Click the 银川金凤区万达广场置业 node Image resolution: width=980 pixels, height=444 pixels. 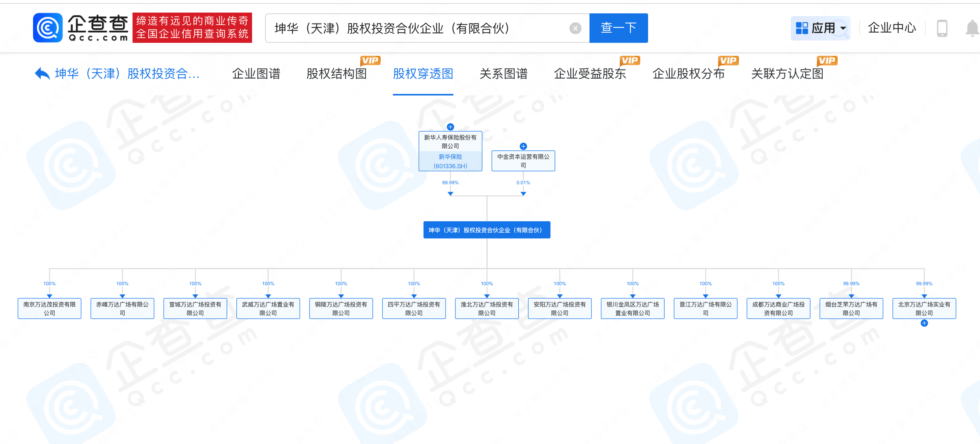pyautogui.click(x=632, y=308)
